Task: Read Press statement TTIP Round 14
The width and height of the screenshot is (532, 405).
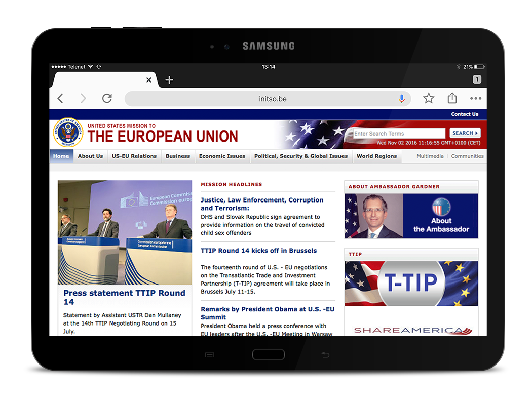Action: coord(124,297)
